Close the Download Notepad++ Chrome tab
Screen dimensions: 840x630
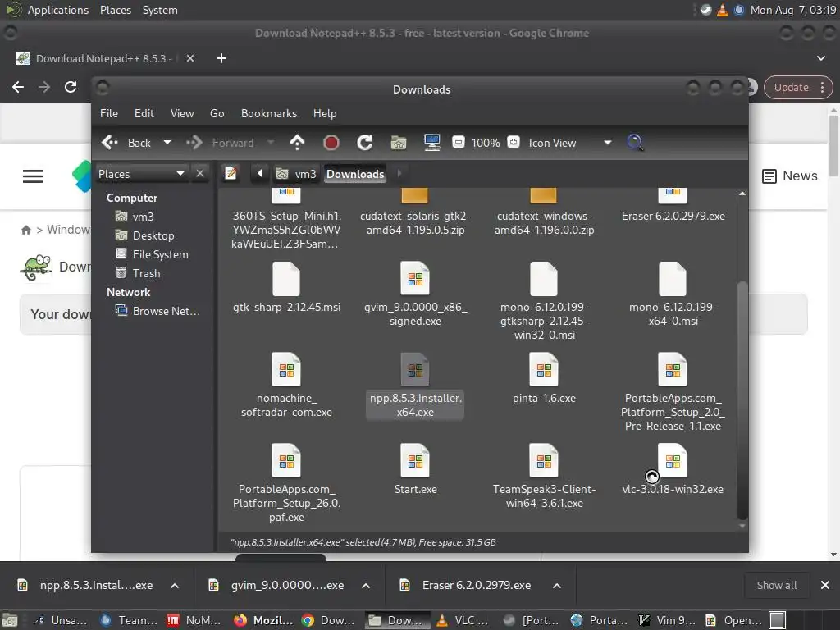(190, 58)
